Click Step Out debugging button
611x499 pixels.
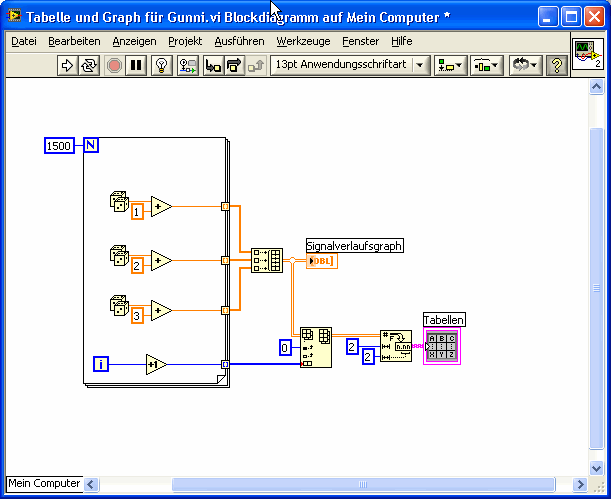point(256,65)
